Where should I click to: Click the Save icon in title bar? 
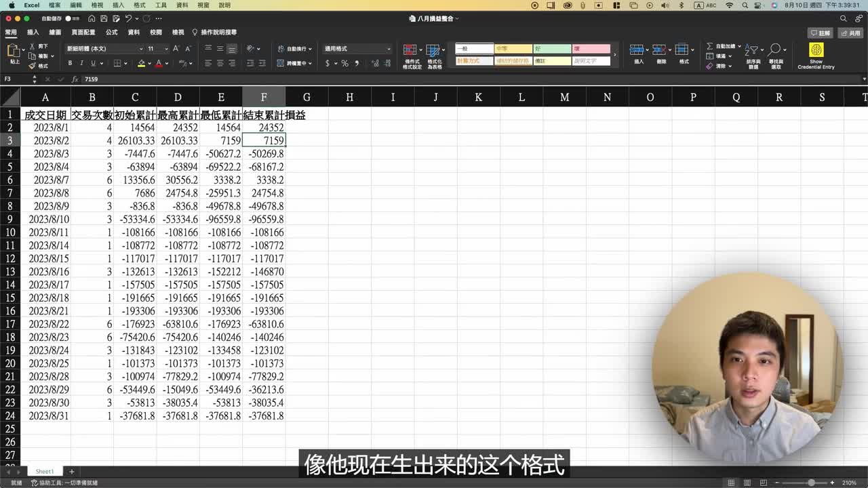tap(102, 18)
